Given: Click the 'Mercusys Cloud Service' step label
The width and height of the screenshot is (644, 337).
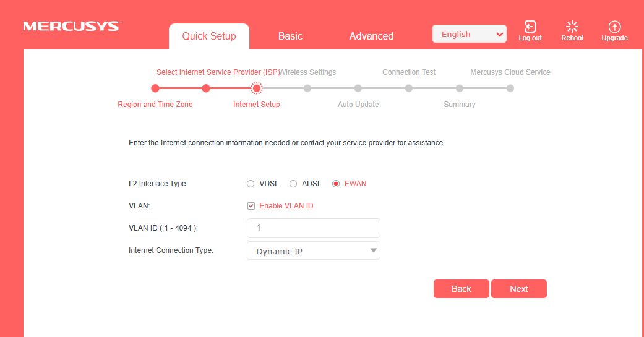Looking at the screenshot, I should [510, 72].
